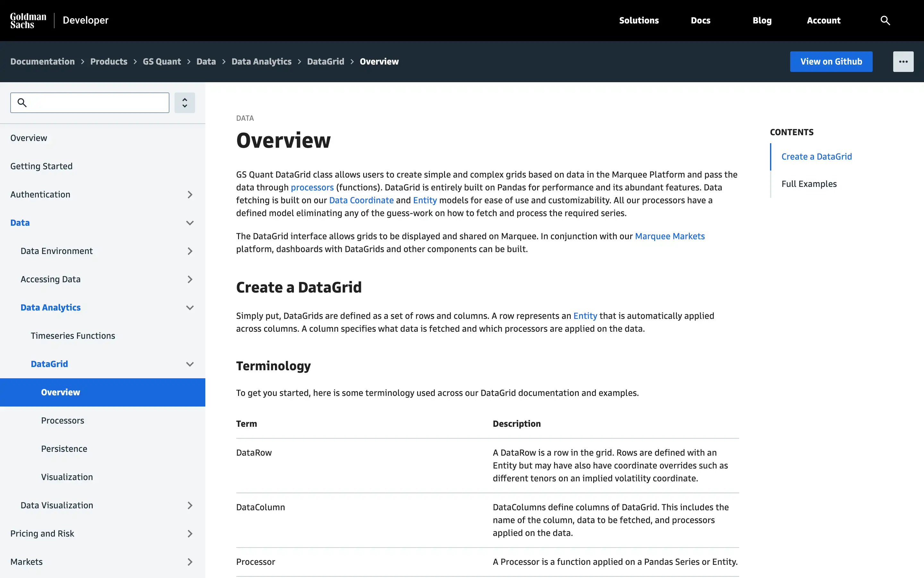Screen dimensions: 924x578
Task: Go to Data breadcrumb
Action: coord(206,62)
